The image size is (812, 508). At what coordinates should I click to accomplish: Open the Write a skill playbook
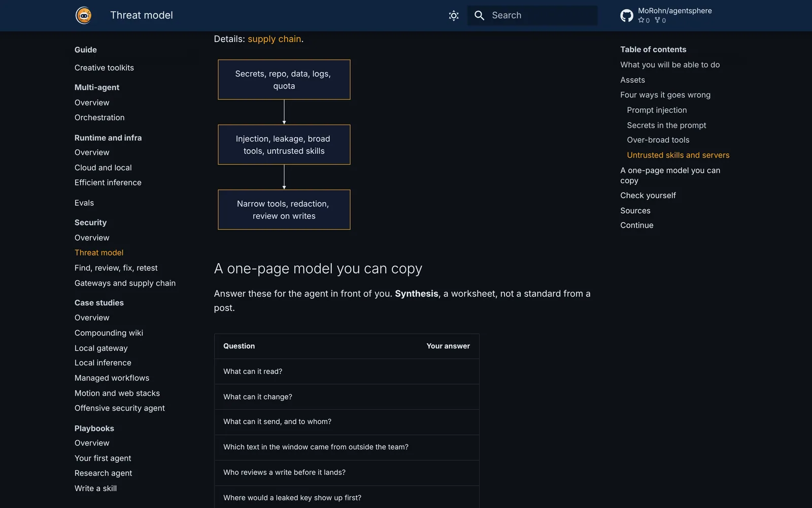coord(95,488)
